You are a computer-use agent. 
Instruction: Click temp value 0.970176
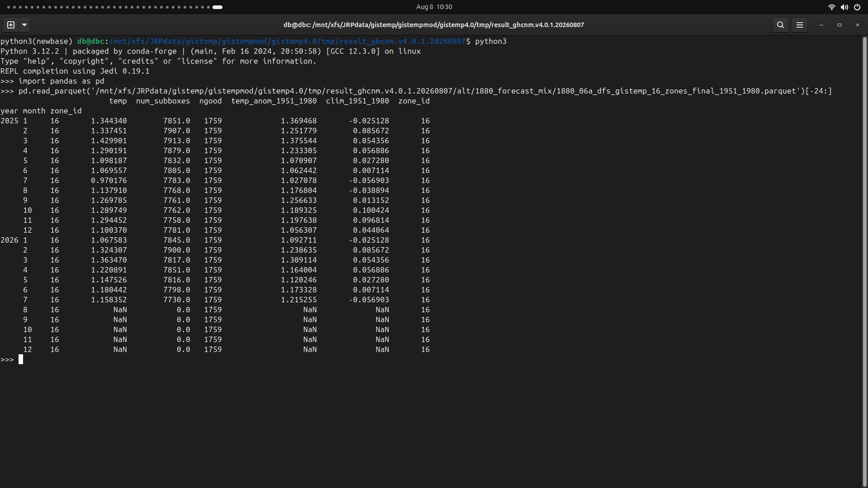(x=109, y=180)
